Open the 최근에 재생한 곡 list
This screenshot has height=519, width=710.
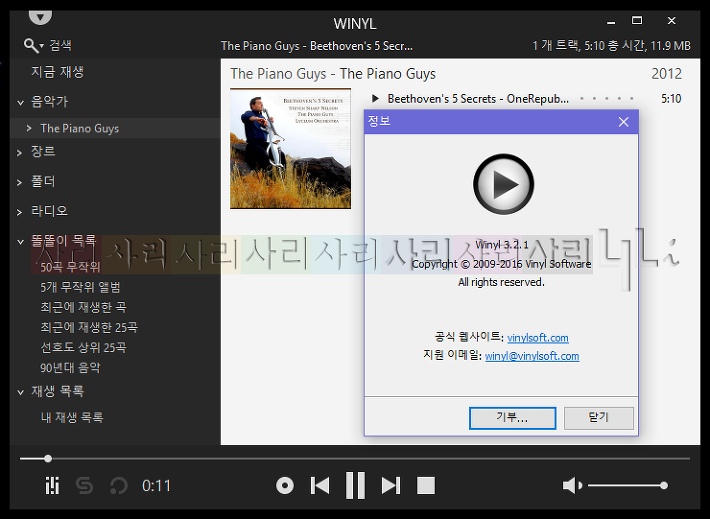coord(83,307)
